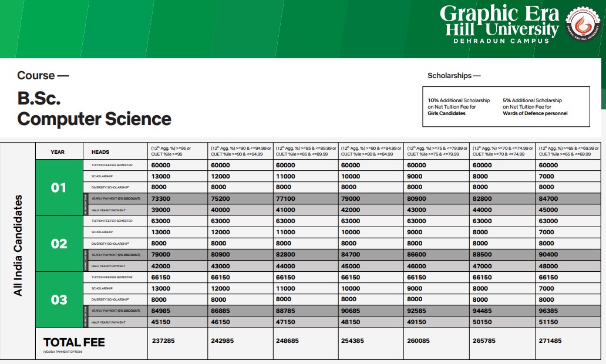Click the year 03 yearly payment 96385

click(548, 311)
